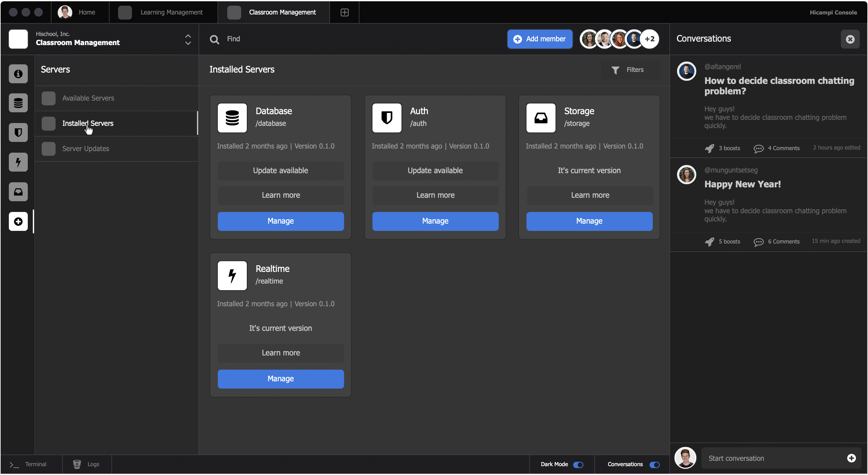The image size is (868, 475).
Task: Select Server Updates in the menu
Action: pos(86,149)
